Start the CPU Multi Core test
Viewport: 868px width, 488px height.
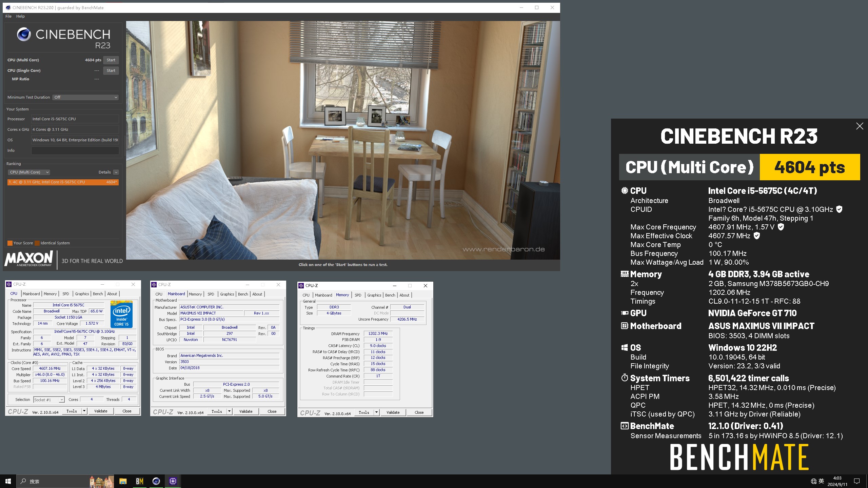point(111,60)
